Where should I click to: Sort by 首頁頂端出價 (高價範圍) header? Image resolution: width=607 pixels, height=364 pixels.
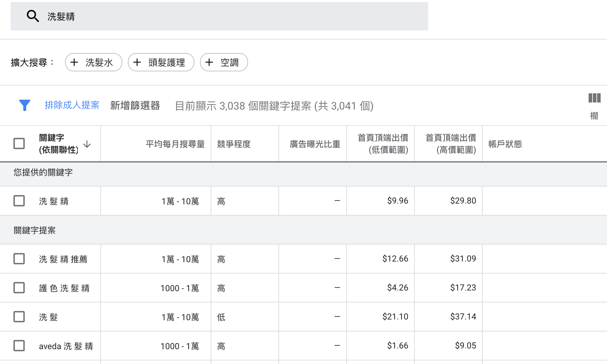pos(451,143)
